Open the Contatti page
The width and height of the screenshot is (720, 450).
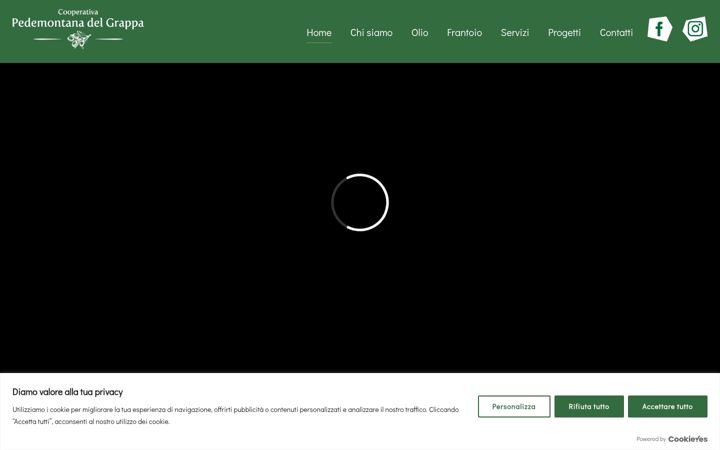coord(616,33)
